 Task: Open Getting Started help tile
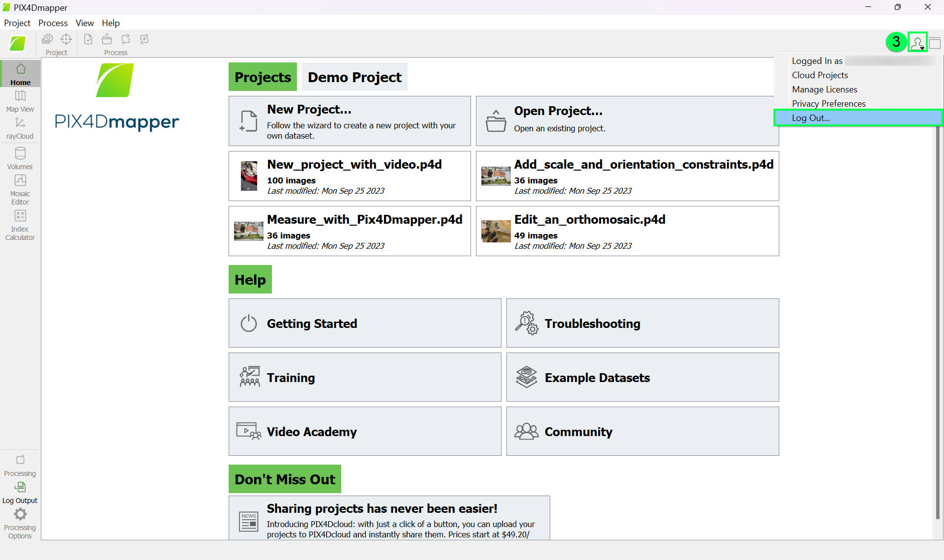point(364,324)
